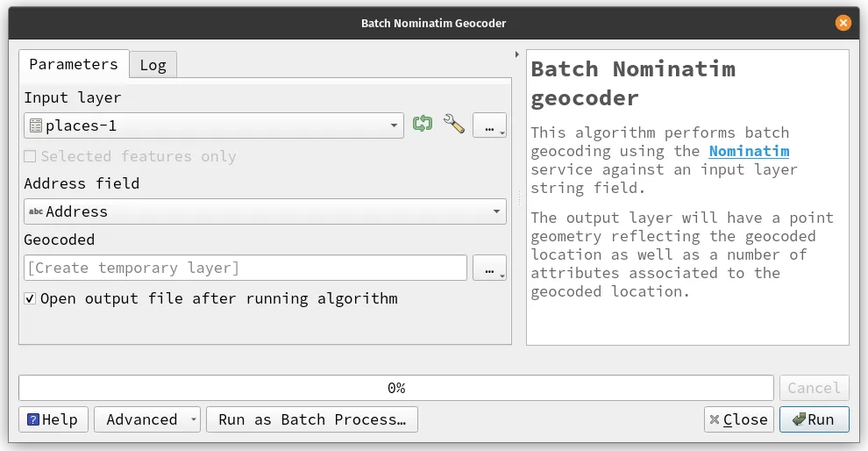Uncheck Open output file after running algorithm
The height and width of the screenshot is (451, 868).
pos(30,298)
